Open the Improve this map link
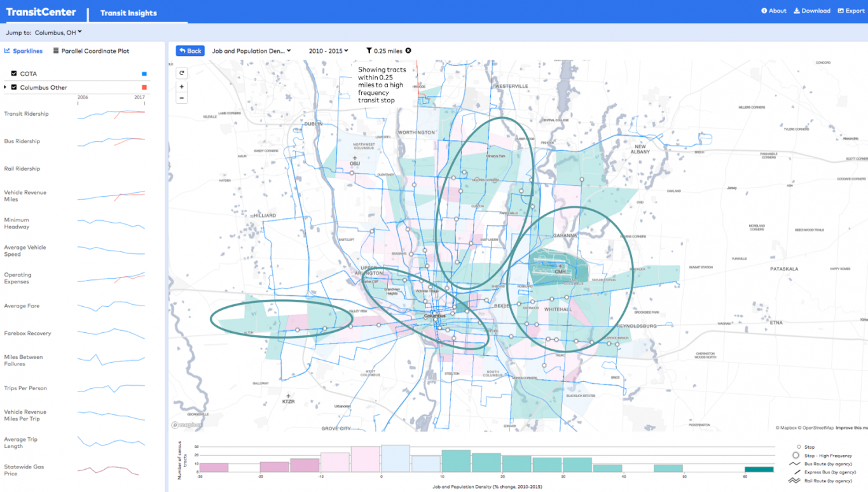Screen dimensions: 868x492 tap(851, 428)
